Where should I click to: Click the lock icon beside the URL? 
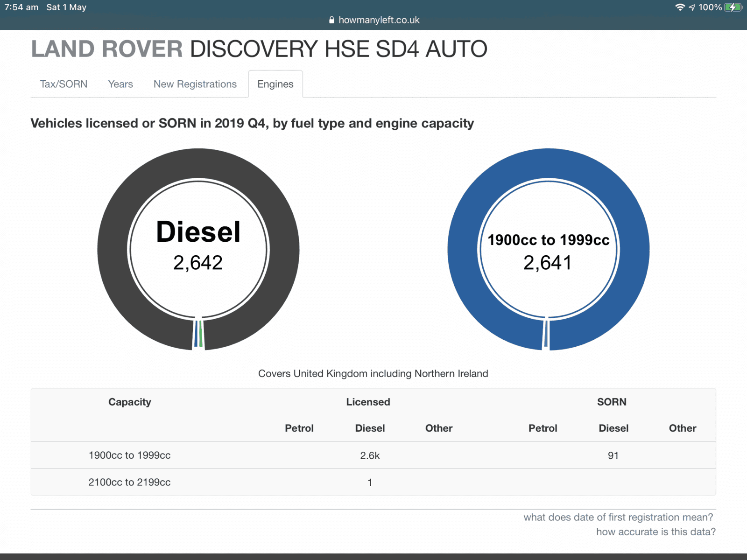coord(331,20)
